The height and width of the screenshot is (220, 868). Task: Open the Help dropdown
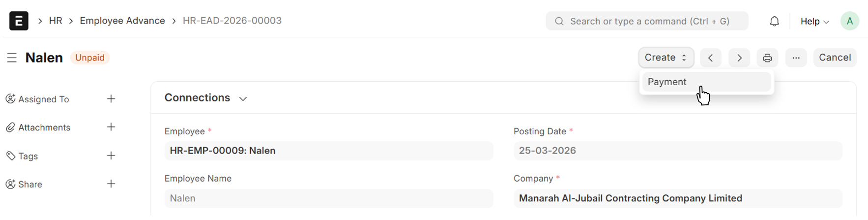pos(814,21)
